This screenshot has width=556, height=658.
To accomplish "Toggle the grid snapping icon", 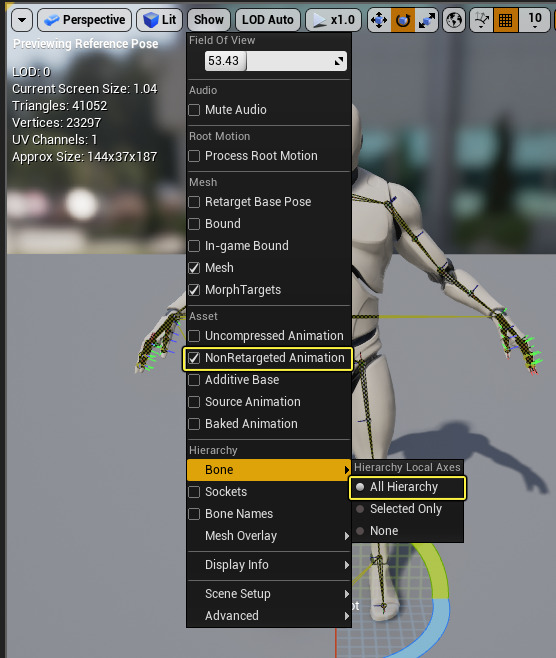I will coord(506,20).
